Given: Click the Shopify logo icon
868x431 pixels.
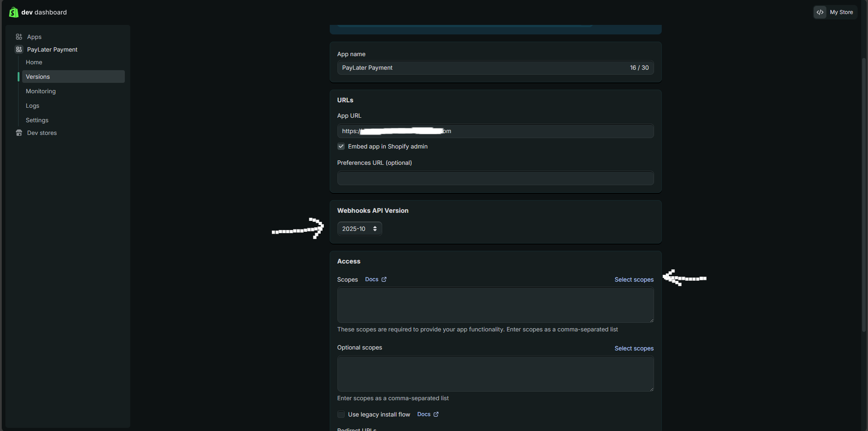Looking at the screenshot, I should point(14,12).
